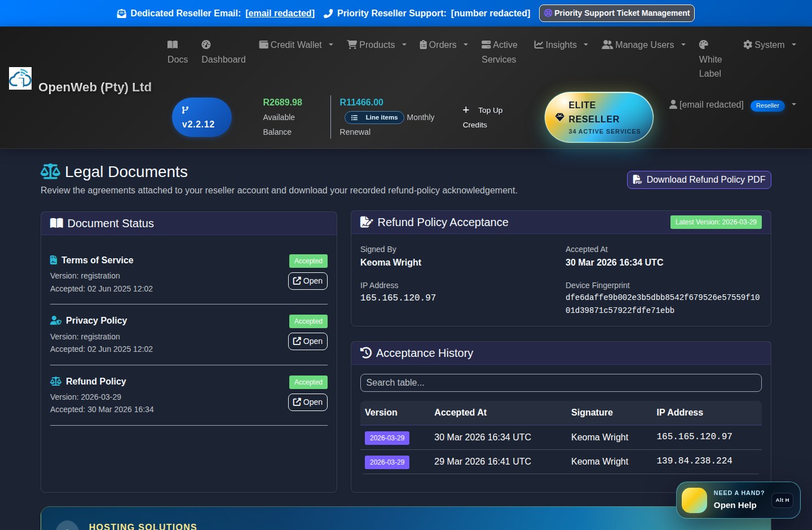
Task: Click the reseller email envelope icon
Action: 121,14
